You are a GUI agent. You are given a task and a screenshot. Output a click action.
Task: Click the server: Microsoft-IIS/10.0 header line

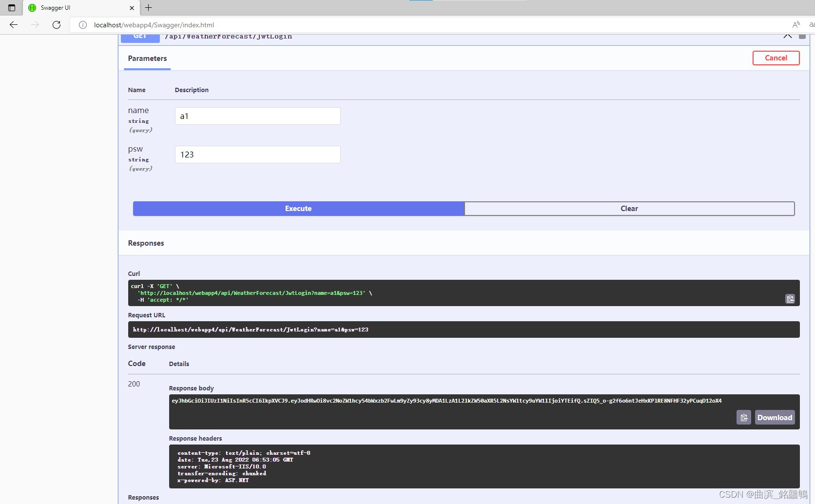(x=222, y=466)
